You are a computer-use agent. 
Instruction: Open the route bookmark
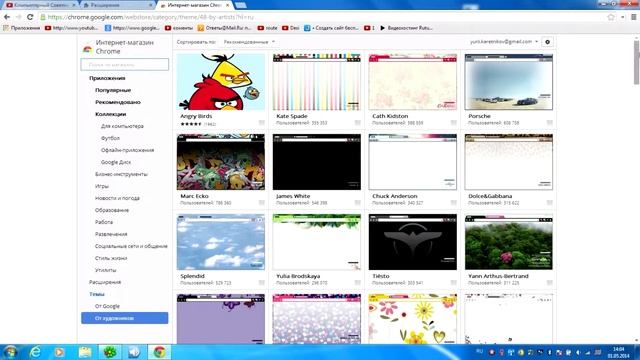pos(267,28)
